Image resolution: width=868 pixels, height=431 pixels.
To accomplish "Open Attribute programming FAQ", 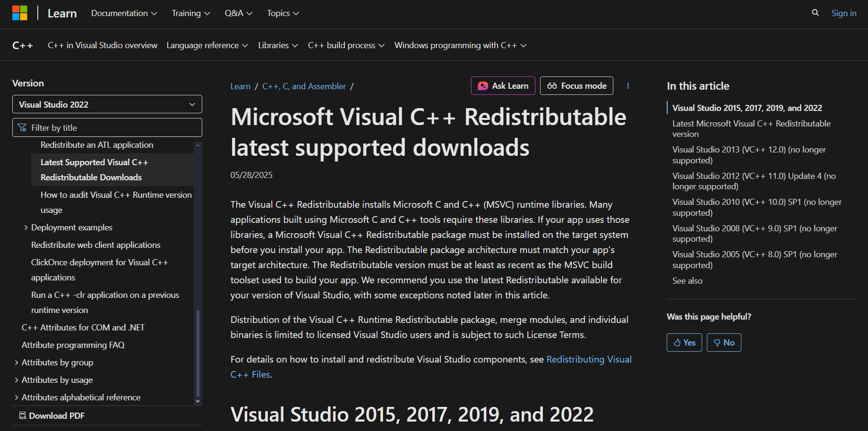I will tap(73, 345).
